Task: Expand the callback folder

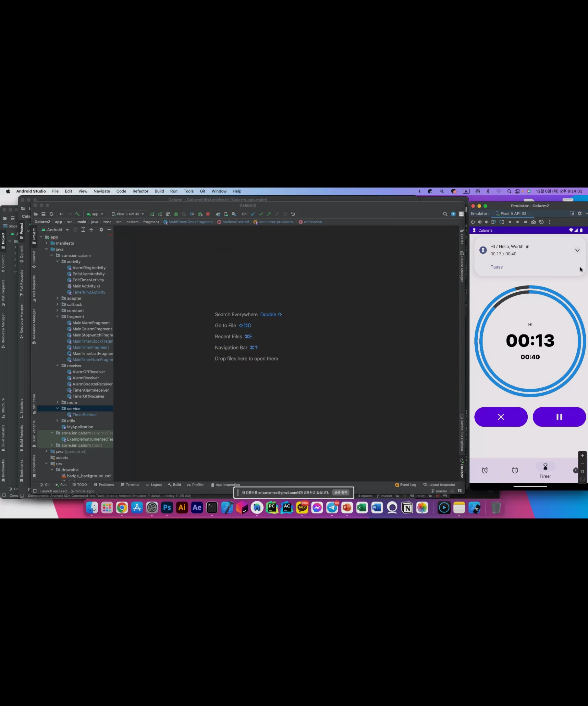Action: click(x=57, y=304)
